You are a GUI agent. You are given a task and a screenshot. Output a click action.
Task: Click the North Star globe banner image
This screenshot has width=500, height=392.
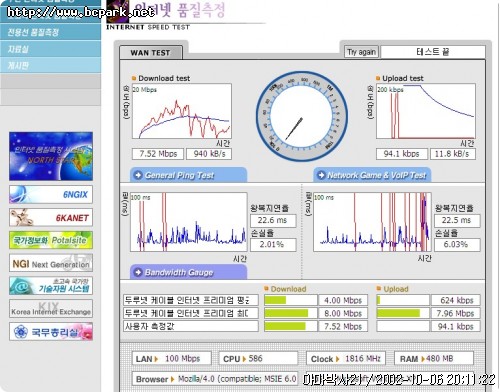click(51, 156)
